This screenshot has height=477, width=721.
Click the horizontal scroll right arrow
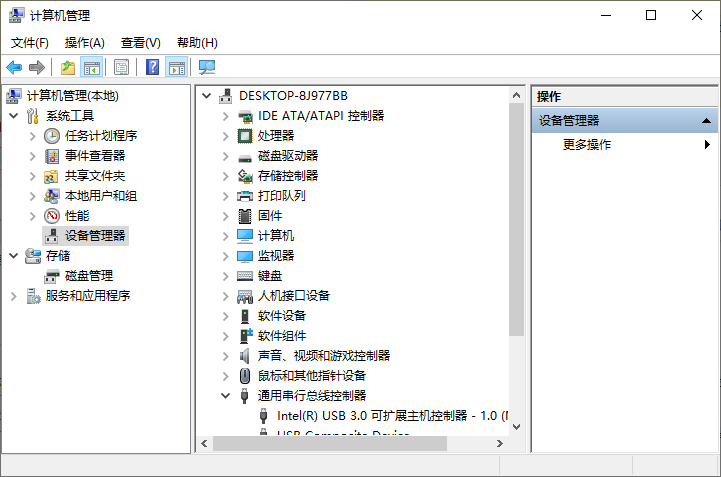click(x=500, y=443)
